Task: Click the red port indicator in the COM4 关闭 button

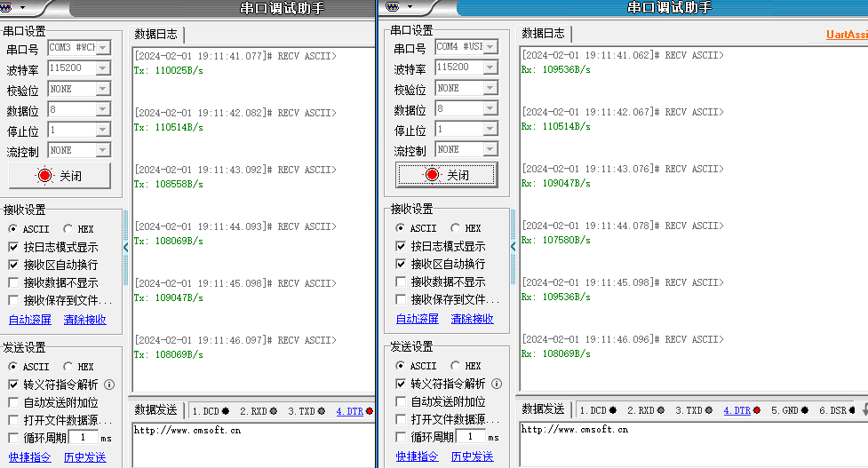Action: [x=432, y=175]
